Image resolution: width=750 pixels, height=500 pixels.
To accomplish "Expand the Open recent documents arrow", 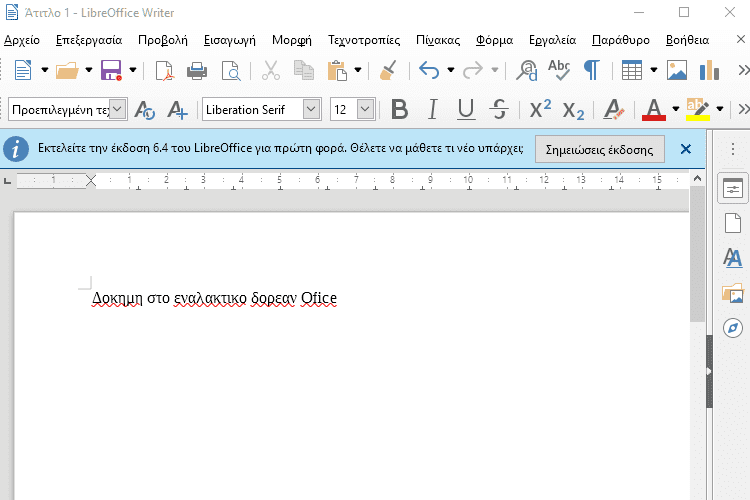I will [88, 70].
